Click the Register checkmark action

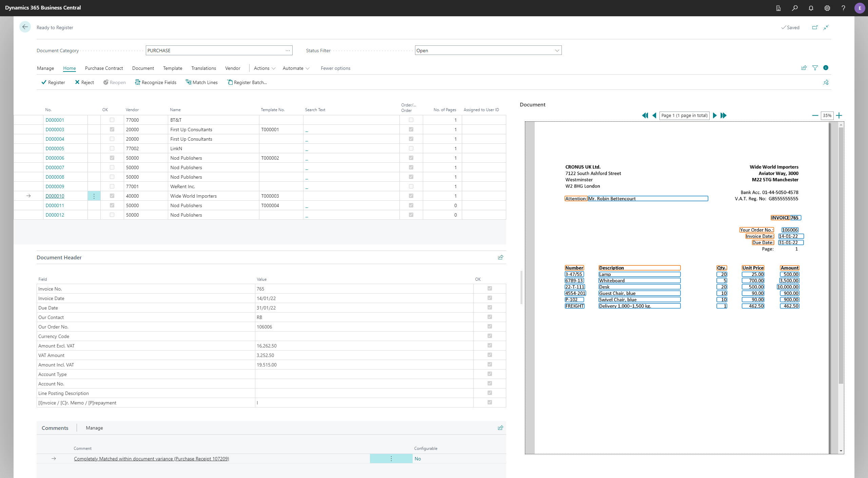pyautogui.click(x=53, y=82)
